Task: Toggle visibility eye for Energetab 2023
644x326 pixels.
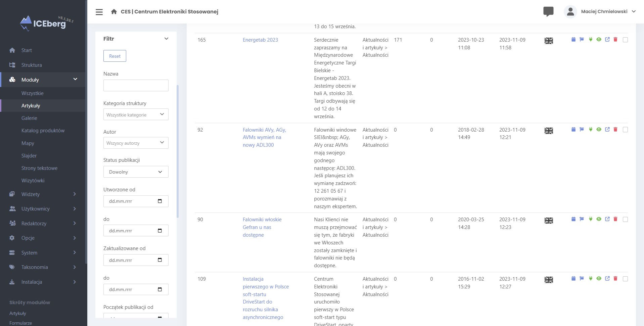Action: coord(599,40)
